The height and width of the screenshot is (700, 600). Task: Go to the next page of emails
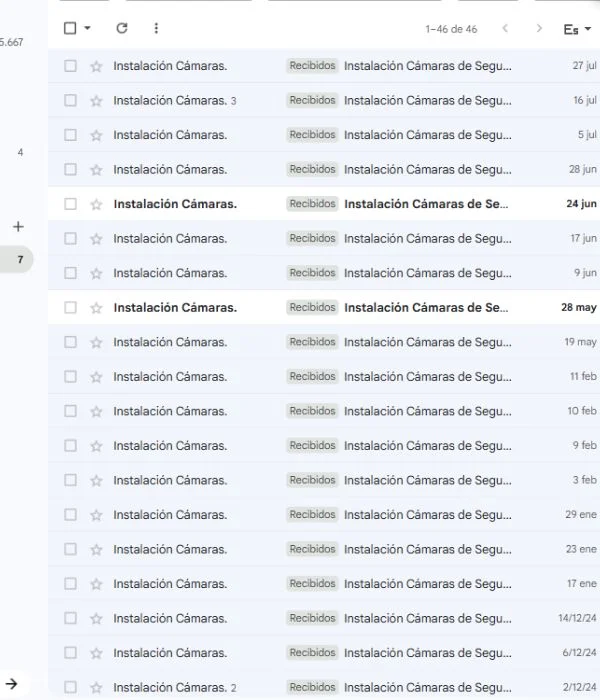click(539, 29)
